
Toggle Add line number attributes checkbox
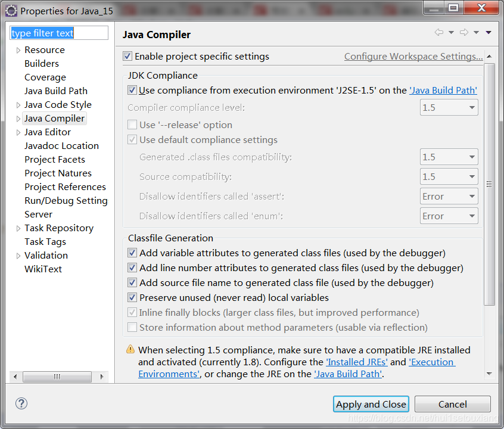pyautogui.click(x=132, y=268)
